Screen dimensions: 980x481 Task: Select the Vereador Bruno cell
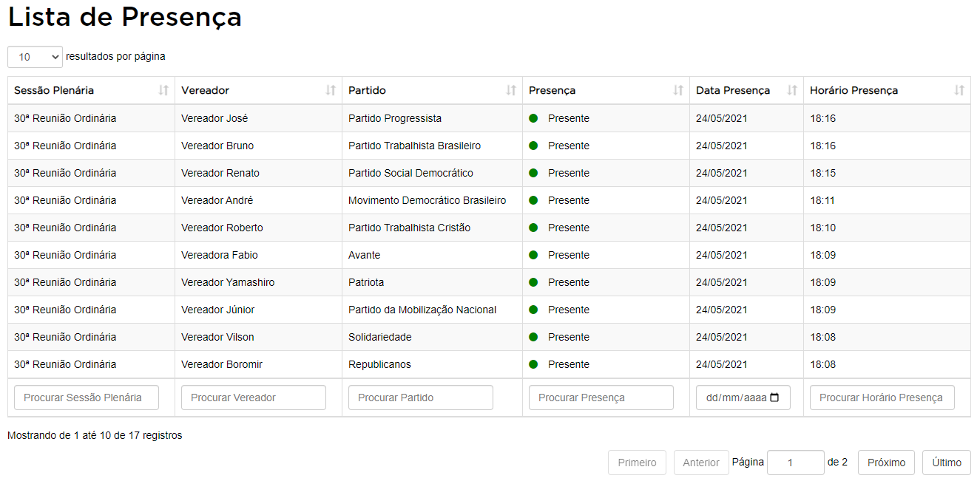259,146
